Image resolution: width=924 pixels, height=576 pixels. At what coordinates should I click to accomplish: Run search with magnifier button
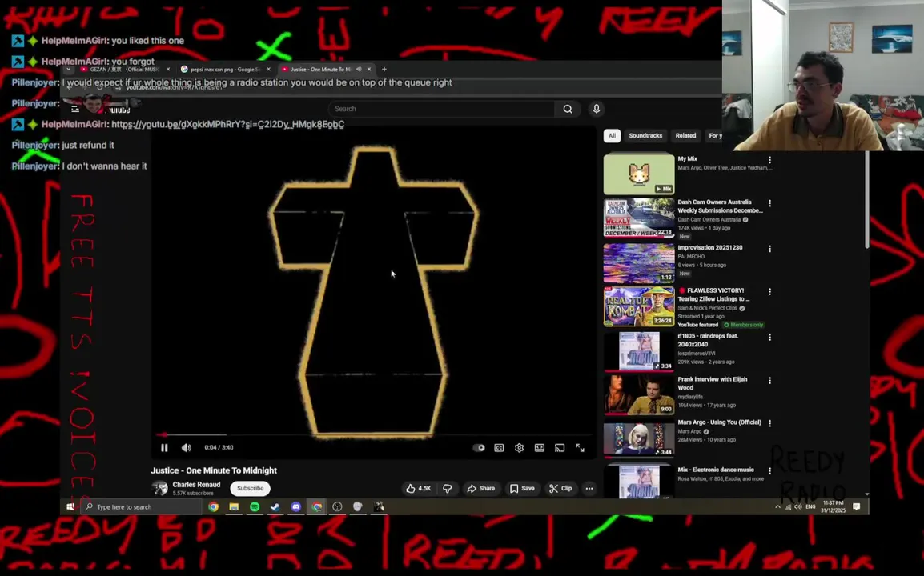568,109
